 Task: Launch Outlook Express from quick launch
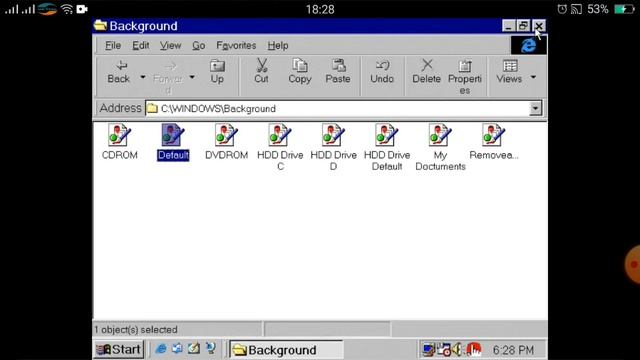pyautogui.click(x=177, y=349)
